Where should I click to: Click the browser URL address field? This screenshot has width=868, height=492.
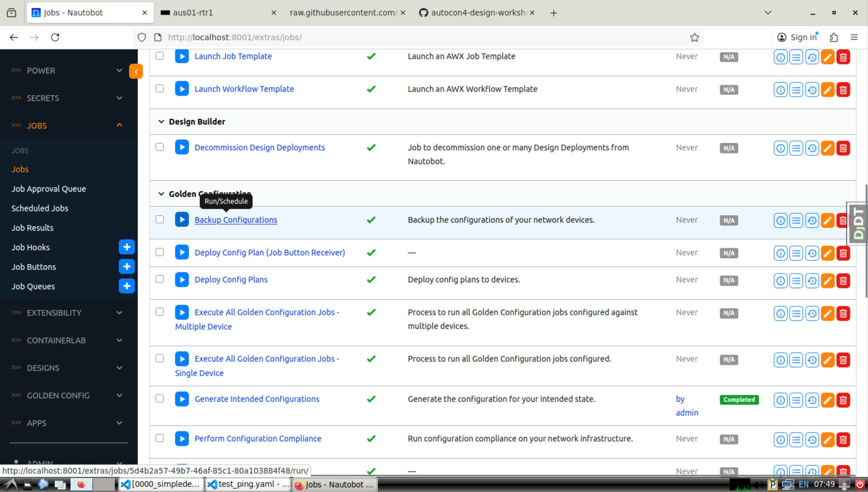coord(406,37)
